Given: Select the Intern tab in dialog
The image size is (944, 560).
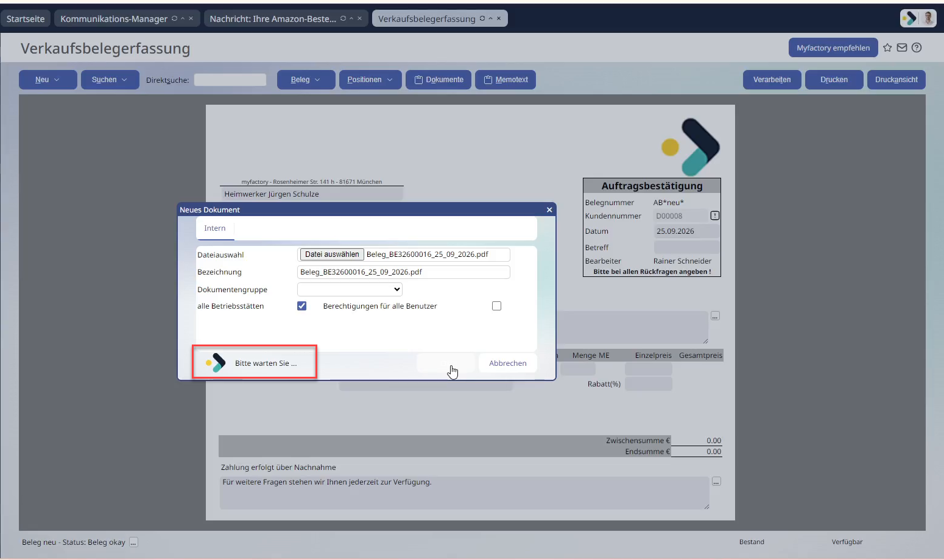Looking at the screenshot, I should pyautogui.click(x=215, y=228).
